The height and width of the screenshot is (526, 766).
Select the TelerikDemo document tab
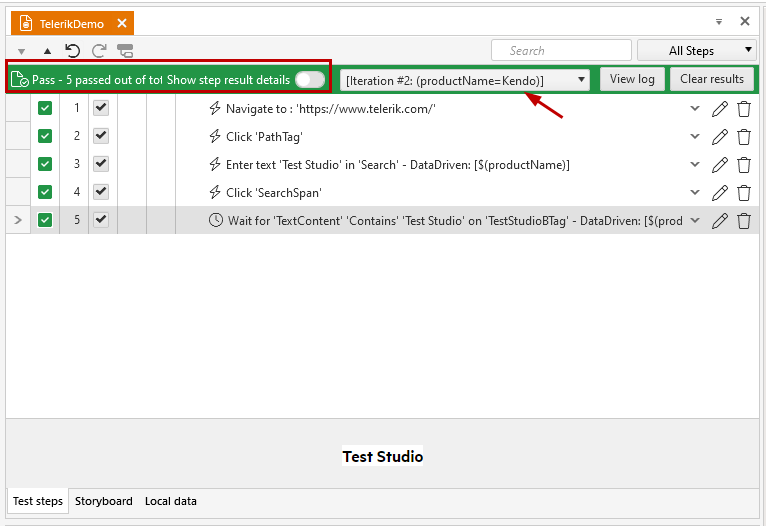tap(72, 23)
